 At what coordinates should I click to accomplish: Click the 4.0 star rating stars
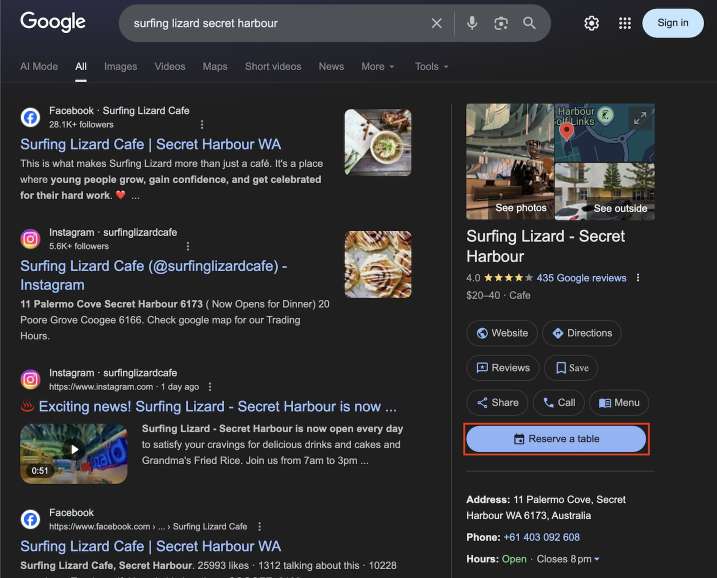[x=508, y=278]
